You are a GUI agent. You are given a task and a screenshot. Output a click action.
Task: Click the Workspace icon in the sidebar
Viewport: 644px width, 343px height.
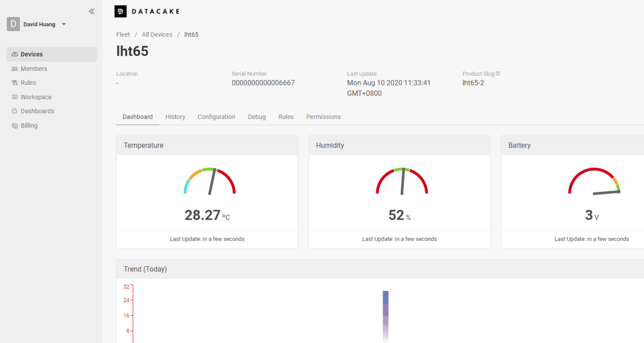click(15, 97)
